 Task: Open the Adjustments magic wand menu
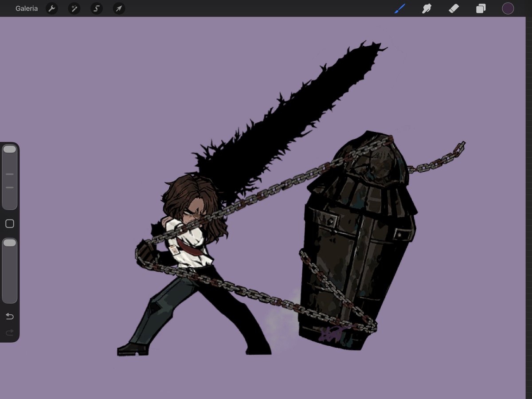tap(74, 8)
